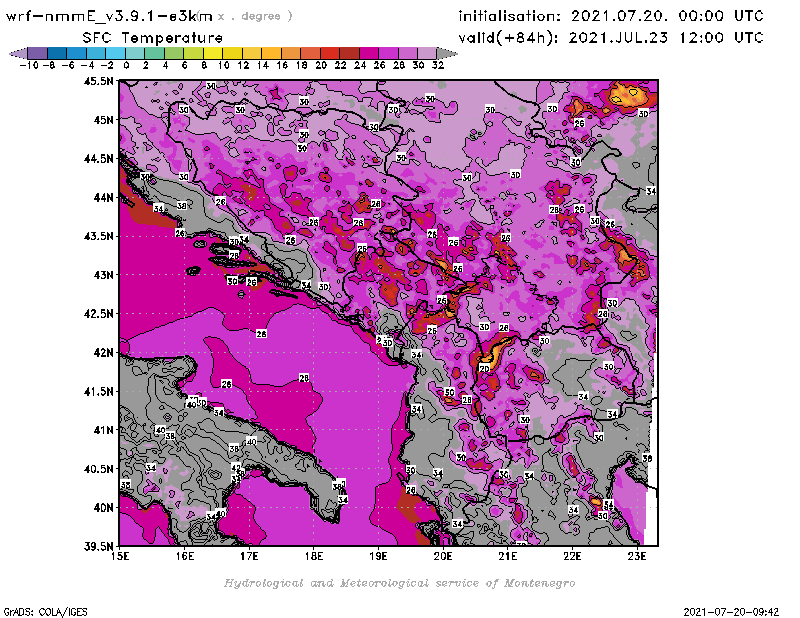Click the legend value label '32'

coord(438,65)
